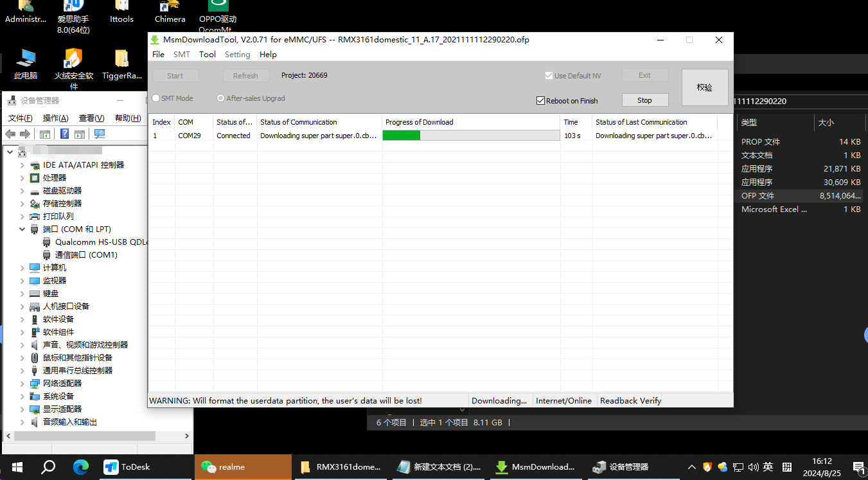Expand the 磁盘驱动器 node

pos(22,191)
